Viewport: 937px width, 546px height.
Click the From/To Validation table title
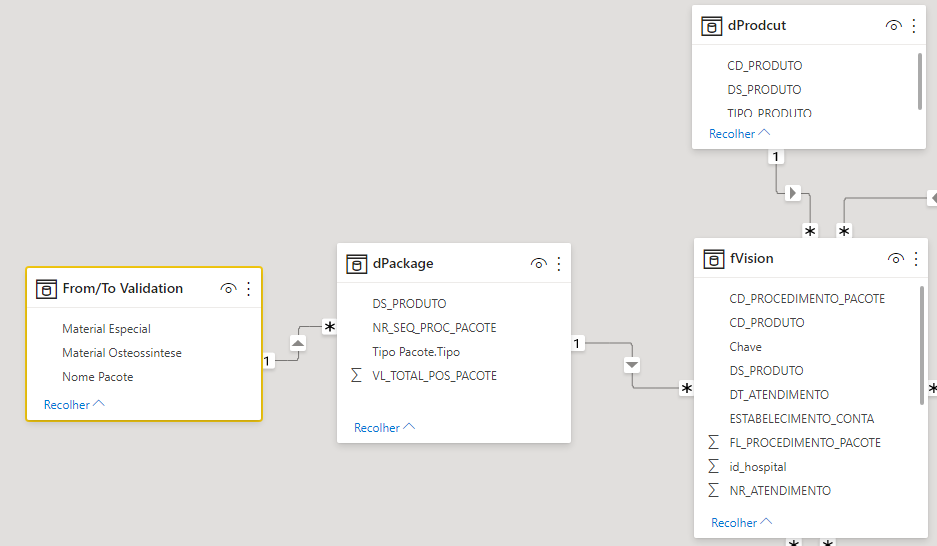(x=123, y=289)
